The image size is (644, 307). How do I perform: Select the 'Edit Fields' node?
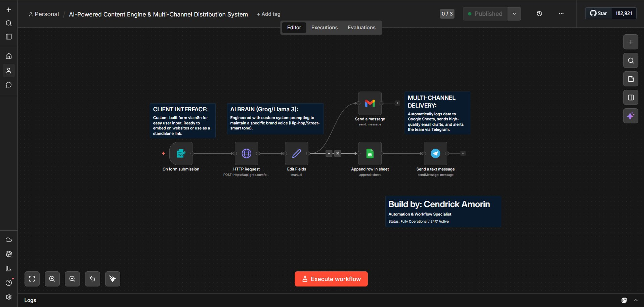(296, 153)
